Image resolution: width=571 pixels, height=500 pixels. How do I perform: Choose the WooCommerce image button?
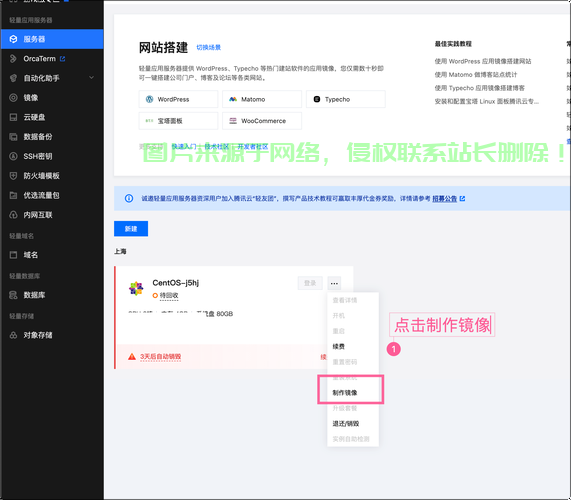coord(262,121)
